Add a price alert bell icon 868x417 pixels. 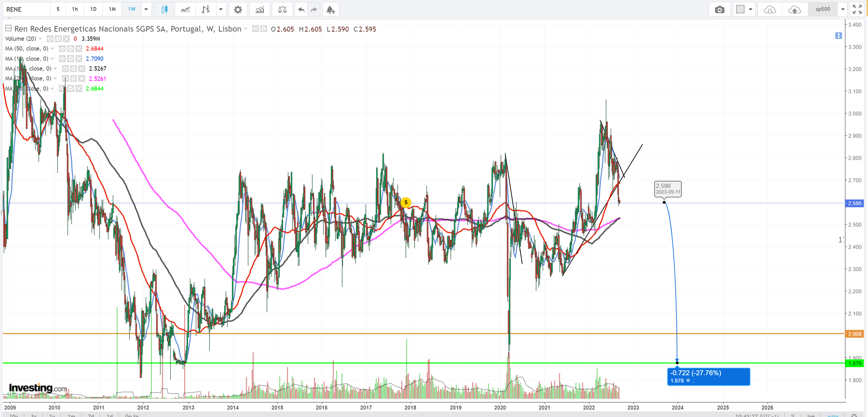click(330, 9)
